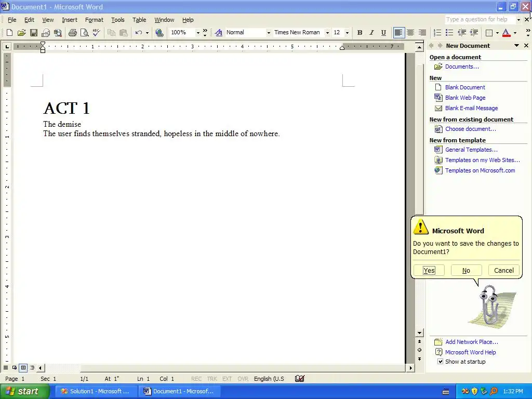Decrease the paragraph indent
Image resolution: width=532 pixels, height=399 pixels.
pos(462,33)
